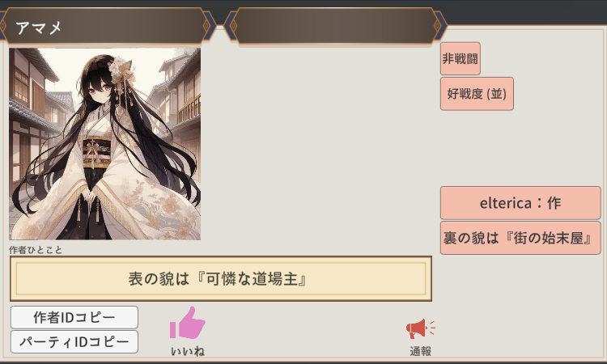Click the diamond ornament at empty banner's left end
The width and height of the screenshot is (607, 364).
(x=233, y=26)
